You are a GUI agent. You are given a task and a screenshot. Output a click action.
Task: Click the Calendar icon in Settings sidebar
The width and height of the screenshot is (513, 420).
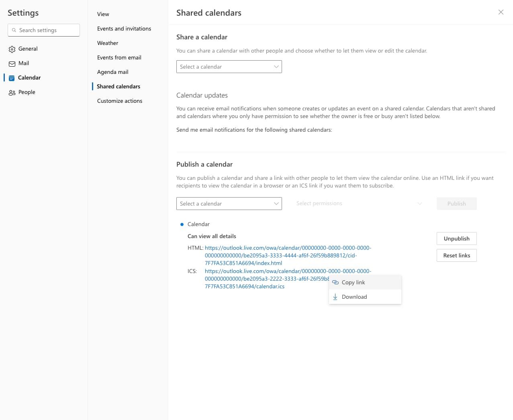pyautogui.click(x=12, y=77)
